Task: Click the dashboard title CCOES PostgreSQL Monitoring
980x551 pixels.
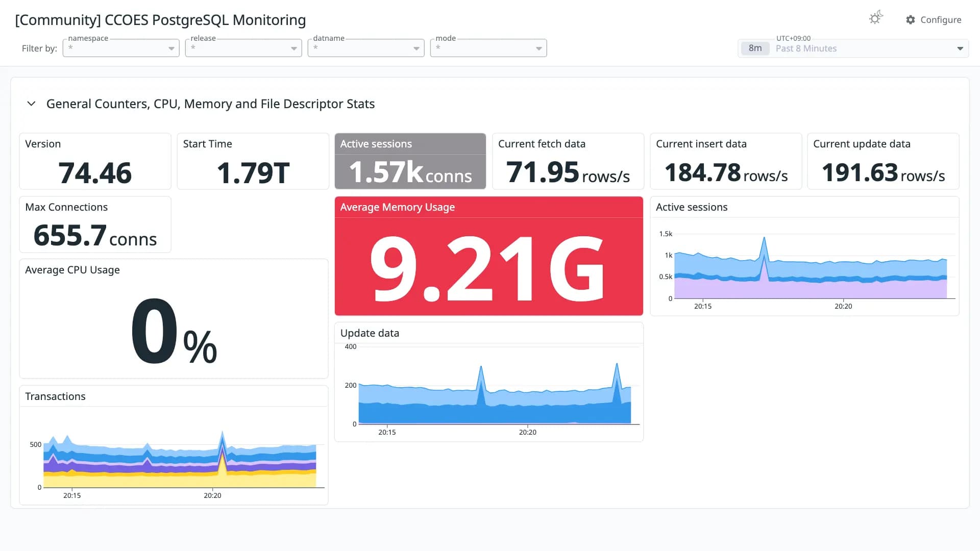Action: pyautogui.click(x=160, y=20)
